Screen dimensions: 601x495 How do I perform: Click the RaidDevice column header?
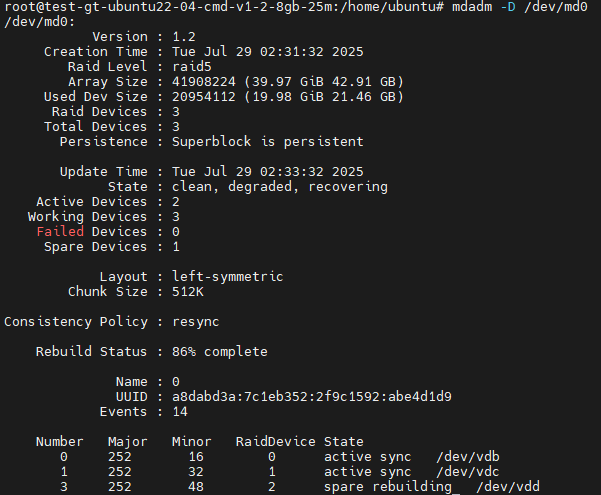tap(275, 442)
